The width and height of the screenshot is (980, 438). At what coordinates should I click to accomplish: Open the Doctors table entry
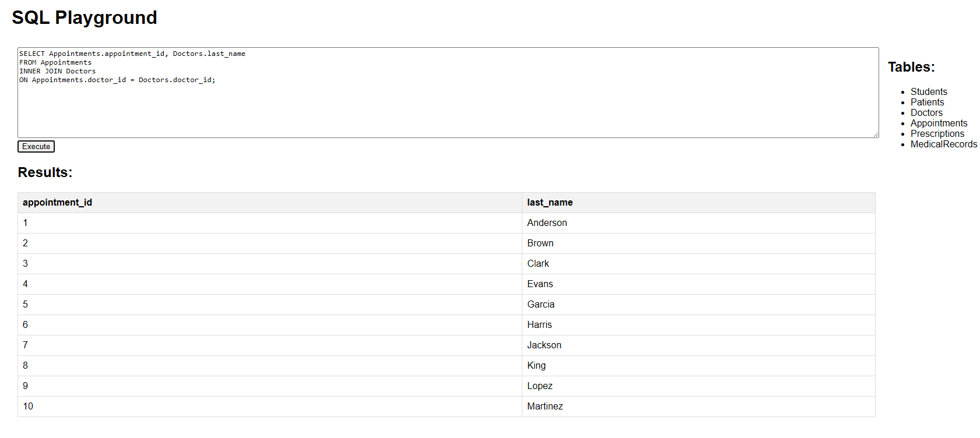click(x=926, y=113)
